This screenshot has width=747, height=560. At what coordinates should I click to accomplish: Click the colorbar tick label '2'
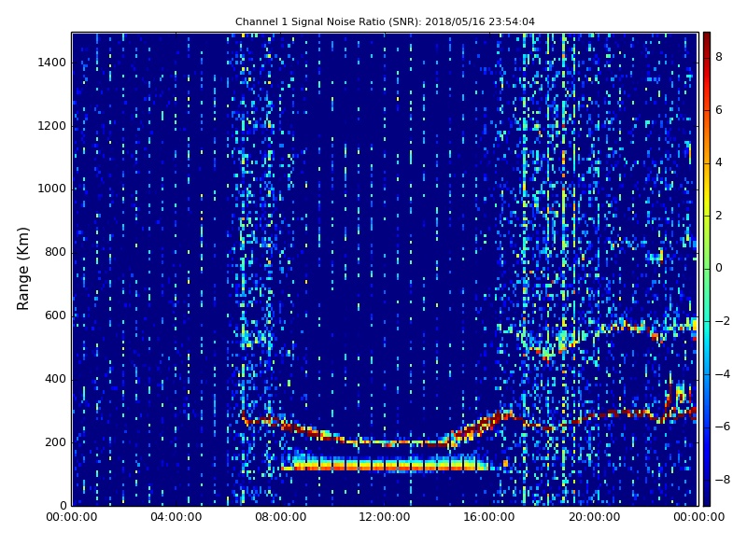click(x=719, y=216)
